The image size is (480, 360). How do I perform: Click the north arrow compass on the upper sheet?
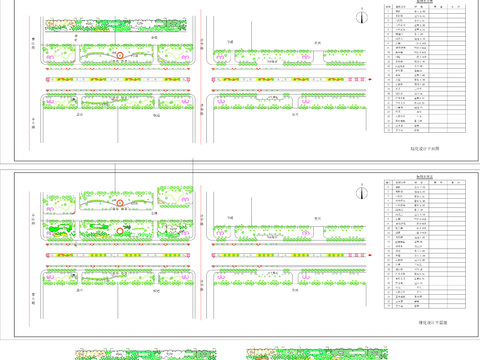click(362, 17)
